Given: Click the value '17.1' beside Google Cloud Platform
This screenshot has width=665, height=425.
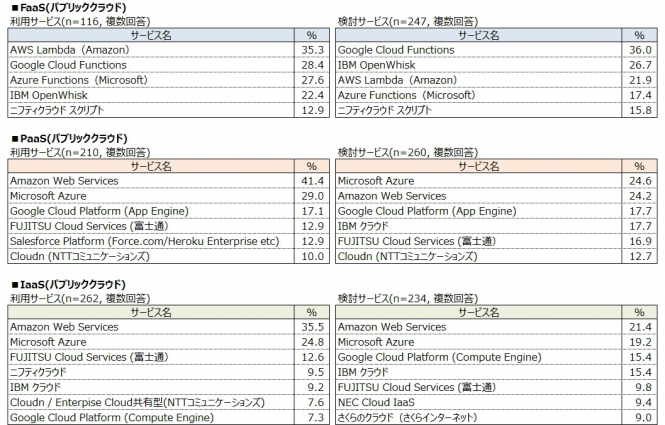Looking at the screenshot, I should (x=313, y=211).
